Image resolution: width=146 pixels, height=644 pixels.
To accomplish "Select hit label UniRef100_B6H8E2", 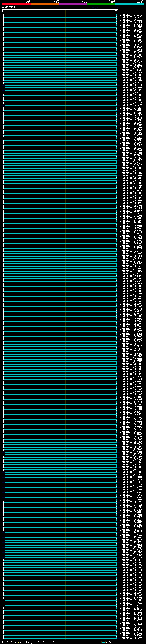I will [131, 560].
